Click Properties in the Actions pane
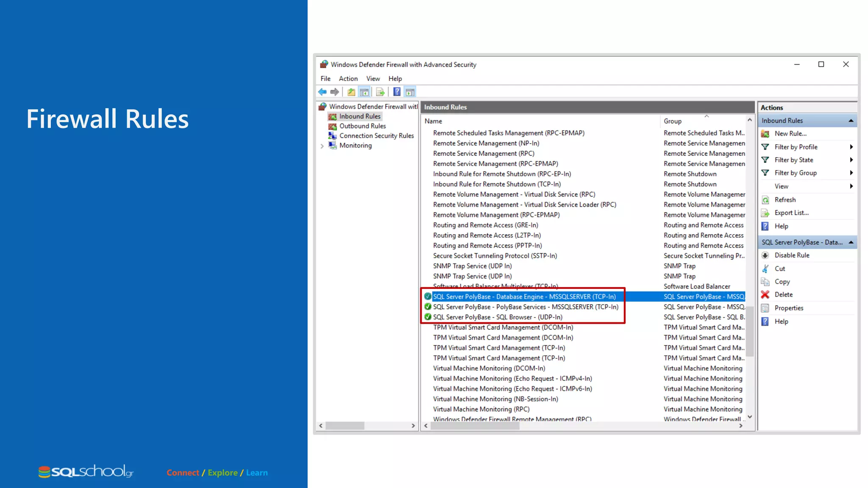868x488 pixels. point(789,308)
